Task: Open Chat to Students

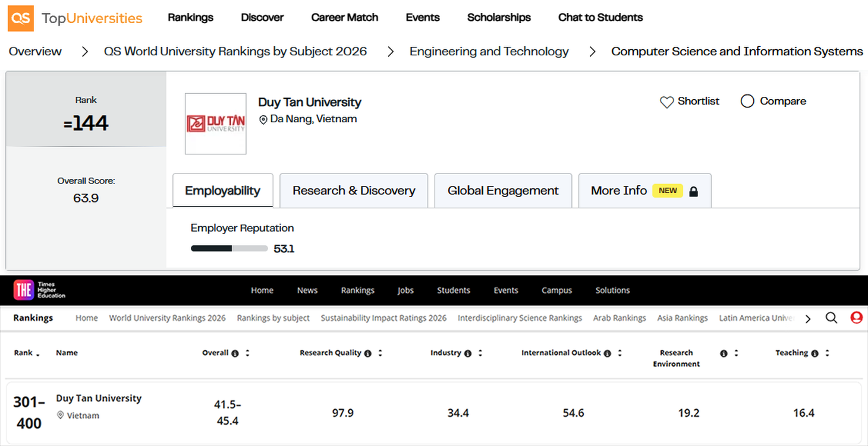Action: pyautogui.click(x=600, y=18)
